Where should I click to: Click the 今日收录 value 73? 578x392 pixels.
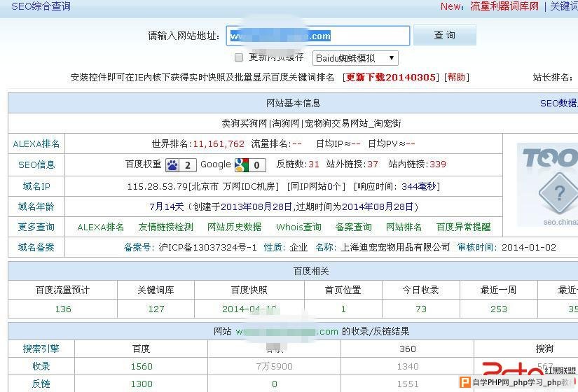(421, 309)
